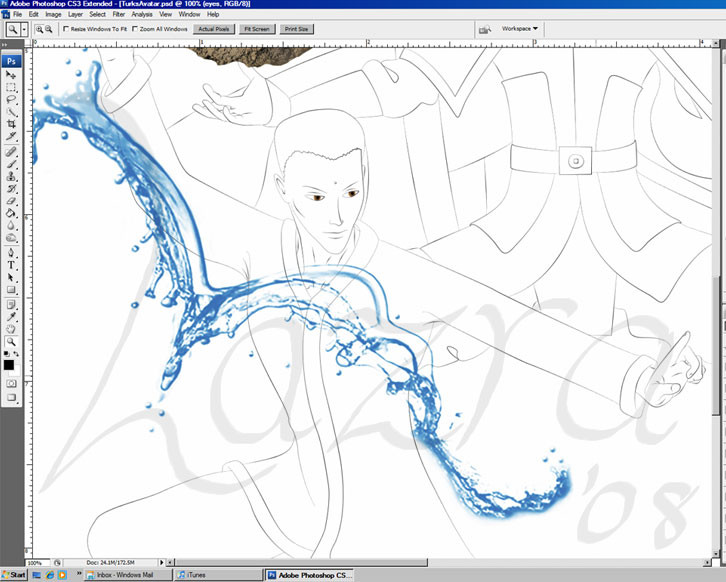The image size is (726, 582).
Task: Select the Healing Brush tool
Action: coord(11,151)
